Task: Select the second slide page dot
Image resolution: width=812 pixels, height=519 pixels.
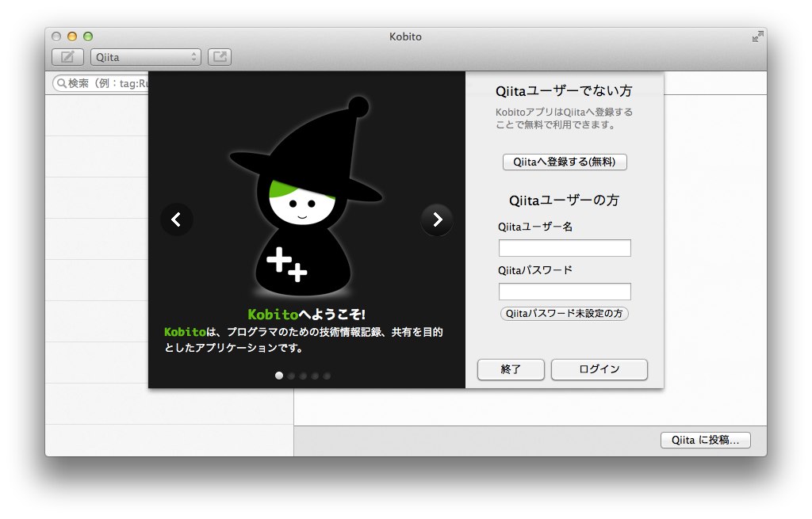Action: (291, 376)
